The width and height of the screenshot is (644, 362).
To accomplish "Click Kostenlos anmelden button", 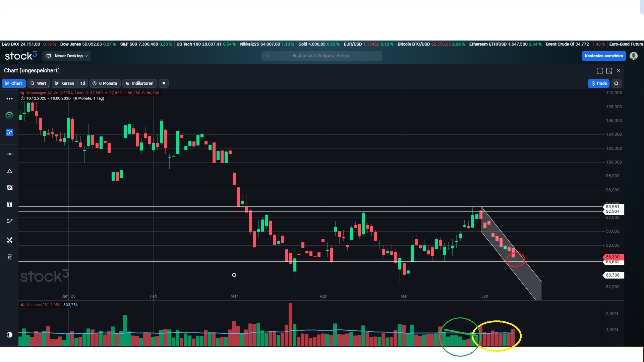I will click(x=604, y=56).
